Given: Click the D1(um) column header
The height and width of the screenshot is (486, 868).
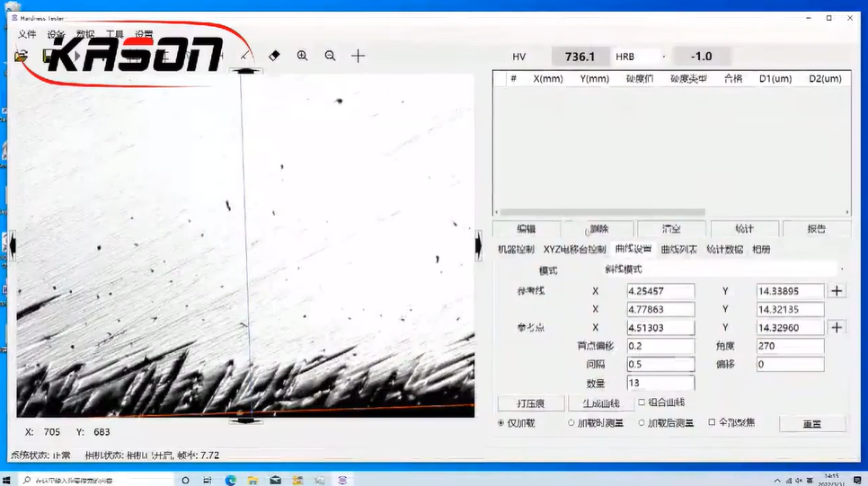Looking at the screenshot, I should pyautogui.click(x=775, y=78).
